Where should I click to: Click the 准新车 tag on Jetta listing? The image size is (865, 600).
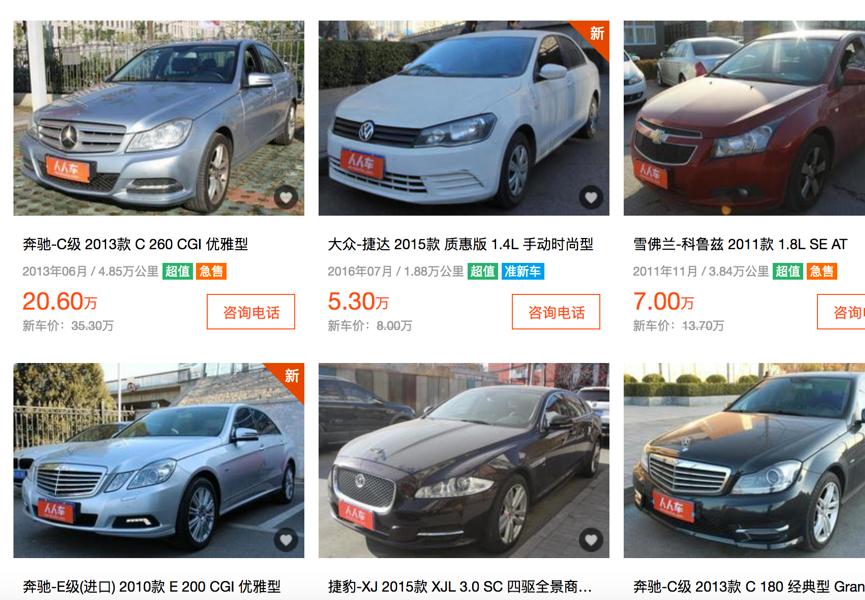point(522,271)
